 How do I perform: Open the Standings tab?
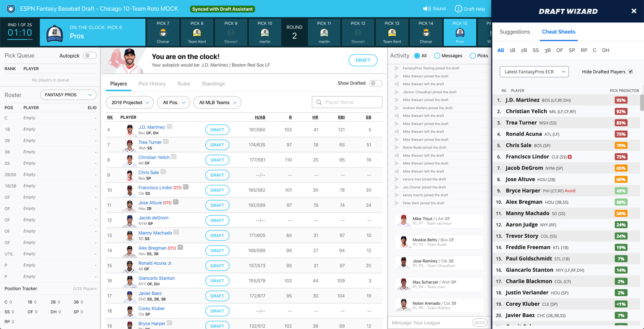(x=213, y=84)
